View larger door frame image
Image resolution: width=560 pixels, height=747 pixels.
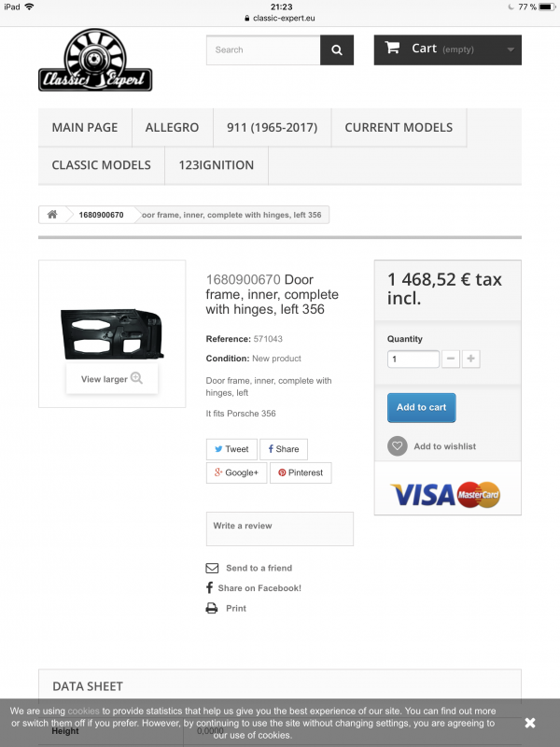(x=112, y=379)
